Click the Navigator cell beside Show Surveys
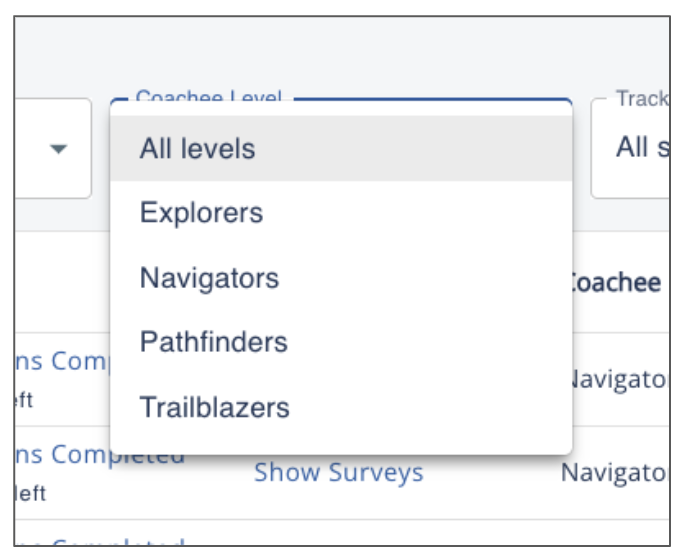Viewport: 680px width, 554px height. tap(616, 472)
